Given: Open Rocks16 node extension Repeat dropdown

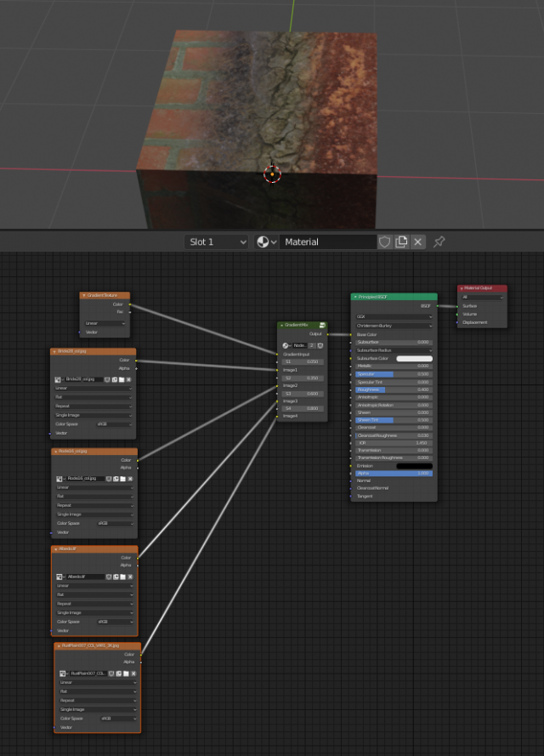Looking at the screenshot, I should (95, 505).
